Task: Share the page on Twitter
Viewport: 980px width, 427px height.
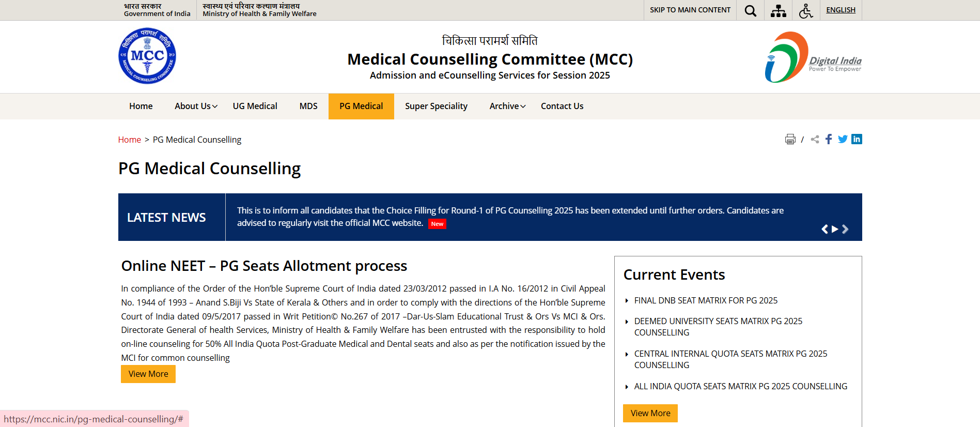Action: (x=843, y=139)
